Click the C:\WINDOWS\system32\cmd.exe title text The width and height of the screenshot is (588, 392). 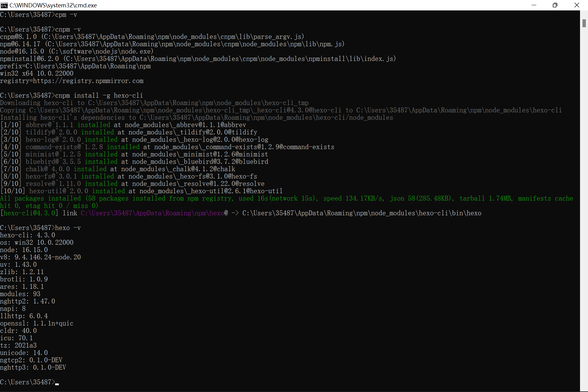pyautogui.click(x=53, y=5)
